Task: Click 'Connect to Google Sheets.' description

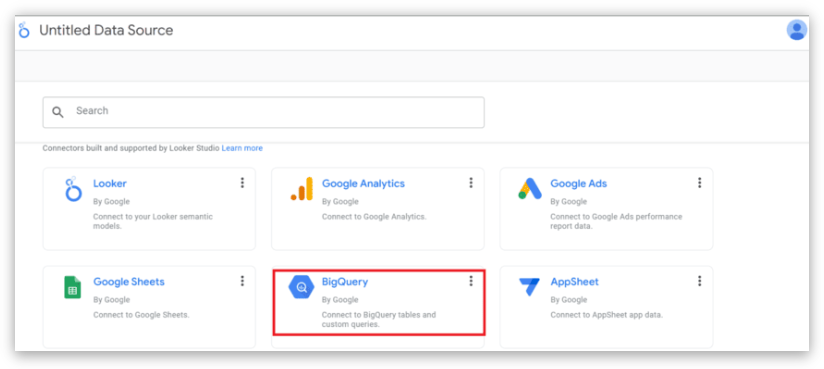Action: [x=141, y=315]
